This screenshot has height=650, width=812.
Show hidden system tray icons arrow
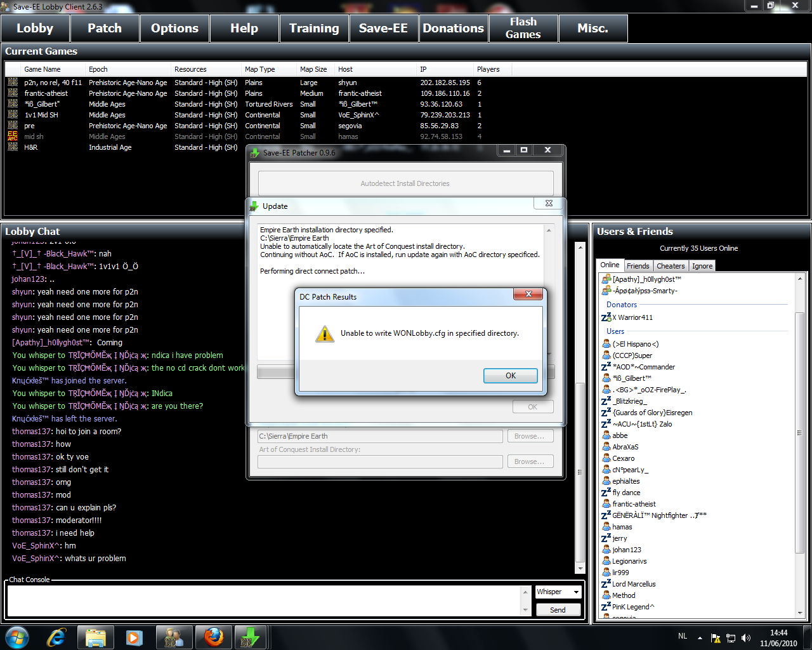pos(700,638)
